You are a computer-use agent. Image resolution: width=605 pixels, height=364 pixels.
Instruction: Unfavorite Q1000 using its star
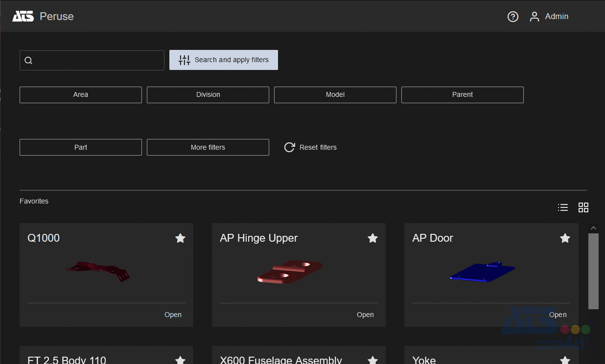pos(180,238)
